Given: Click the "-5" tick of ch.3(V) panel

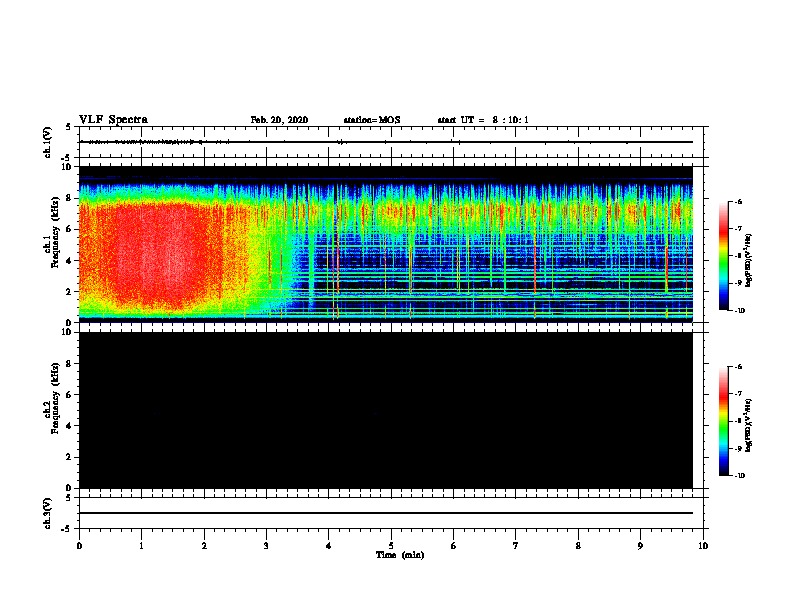Looking at the screenshot, I should click(x=67, y=529).
